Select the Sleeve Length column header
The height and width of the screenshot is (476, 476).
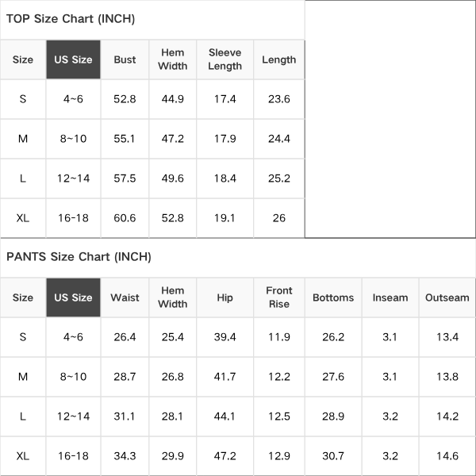(x=225, y=59)
